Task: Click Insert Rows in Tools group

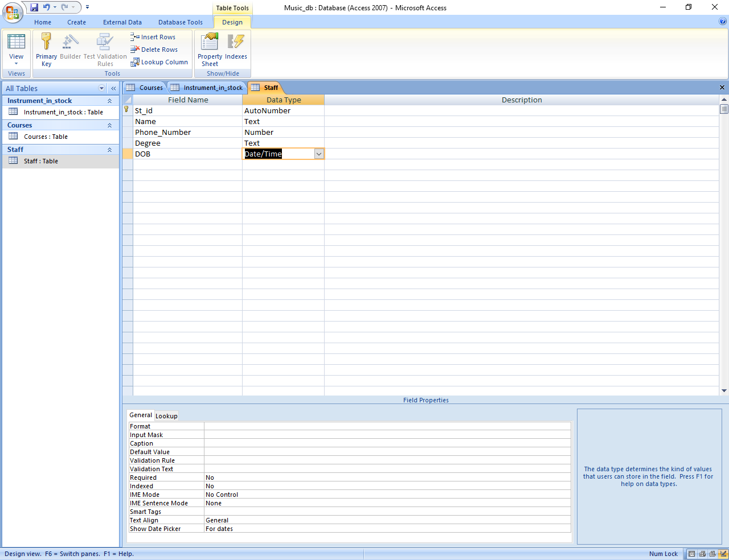Action: tap(153, 37)
